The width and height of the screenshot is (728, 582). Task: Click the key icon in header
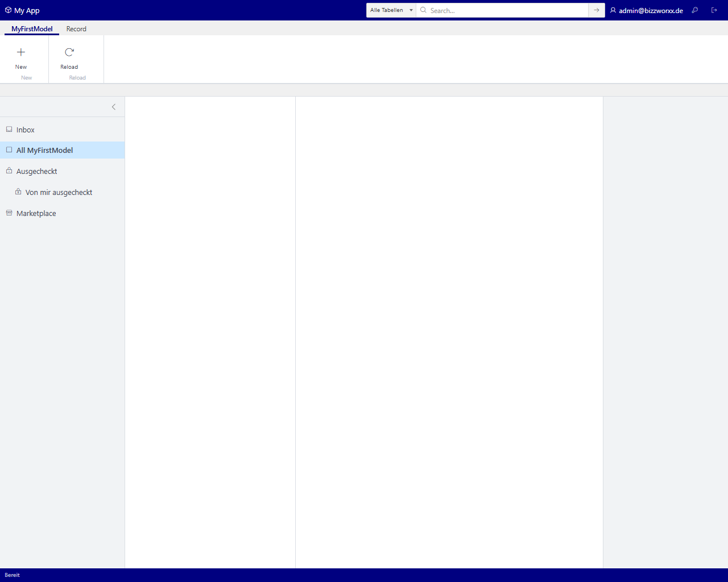click(694, 10)
